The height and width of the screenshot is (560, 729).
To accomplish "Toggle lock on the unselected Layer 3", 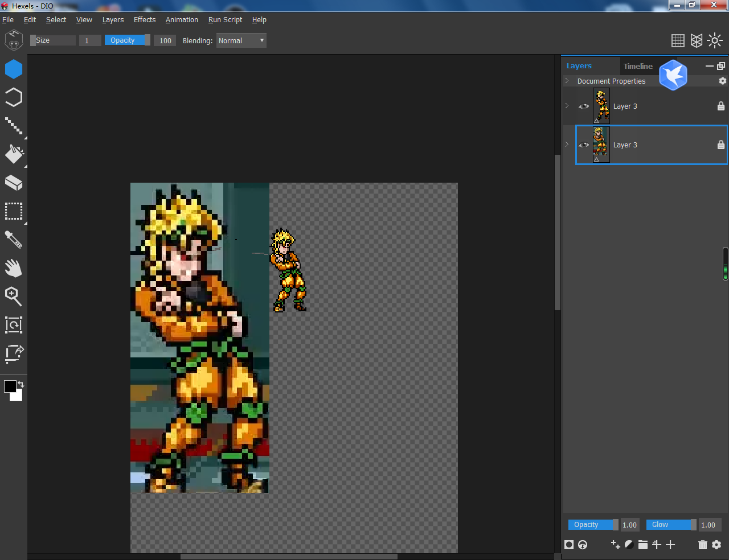I will pyautogui.click(x=721, y=106).
